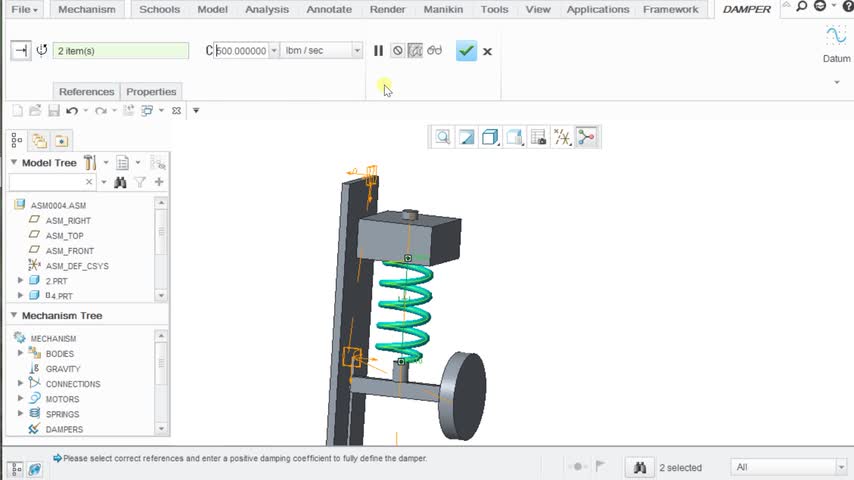854x480 pixels.
Task: Collapse the Model Tree header triangle
Action: [x=14, y=162]
